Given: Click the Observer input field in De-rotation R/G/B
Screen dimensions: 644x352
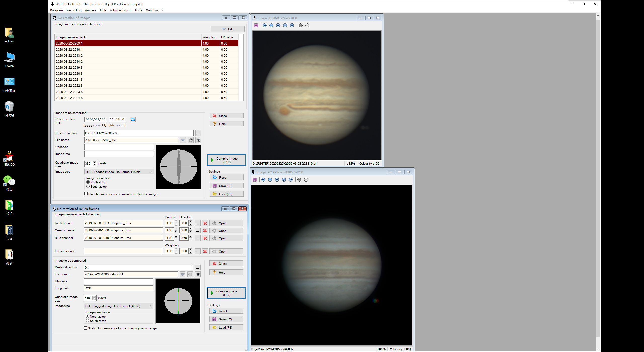Looking at the screenshot, I should (118, 281).
